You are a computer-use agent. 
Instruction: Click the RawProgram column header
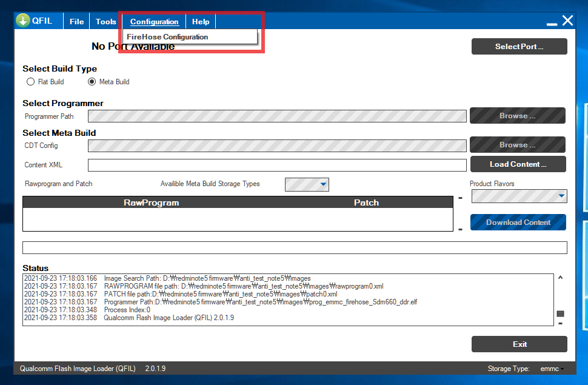pyautogui.click(x=152, y=203)
